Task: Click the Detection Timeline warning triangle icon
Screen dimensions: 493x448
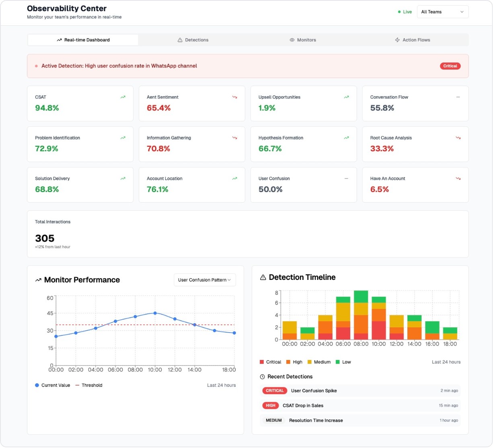Action: (263, 277)
